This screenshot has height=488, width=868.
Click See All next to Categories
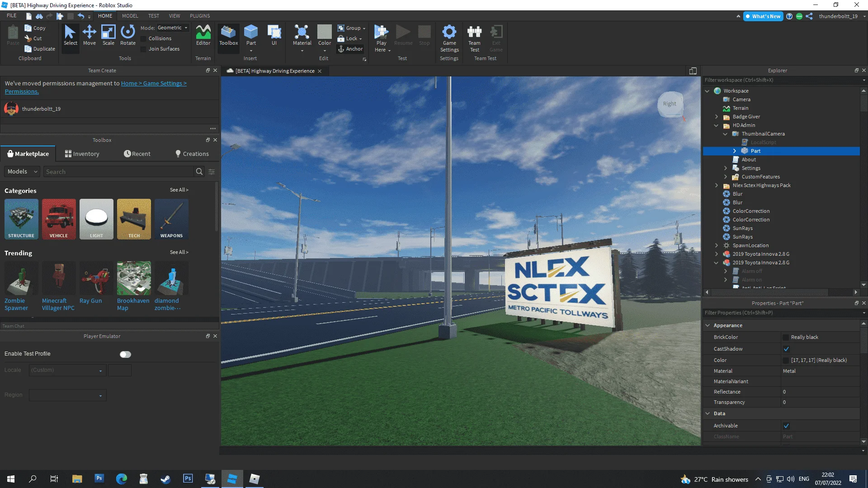pos(179,190)
